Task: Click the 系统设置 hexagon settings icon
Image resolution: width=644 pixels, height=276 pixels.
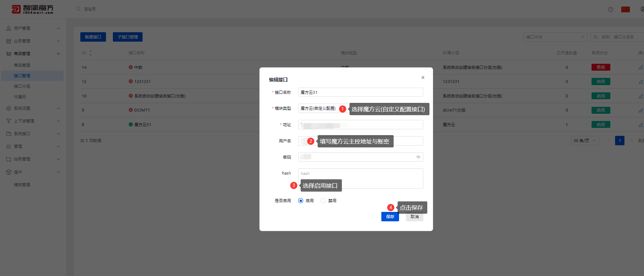Action: coord(9,108)
